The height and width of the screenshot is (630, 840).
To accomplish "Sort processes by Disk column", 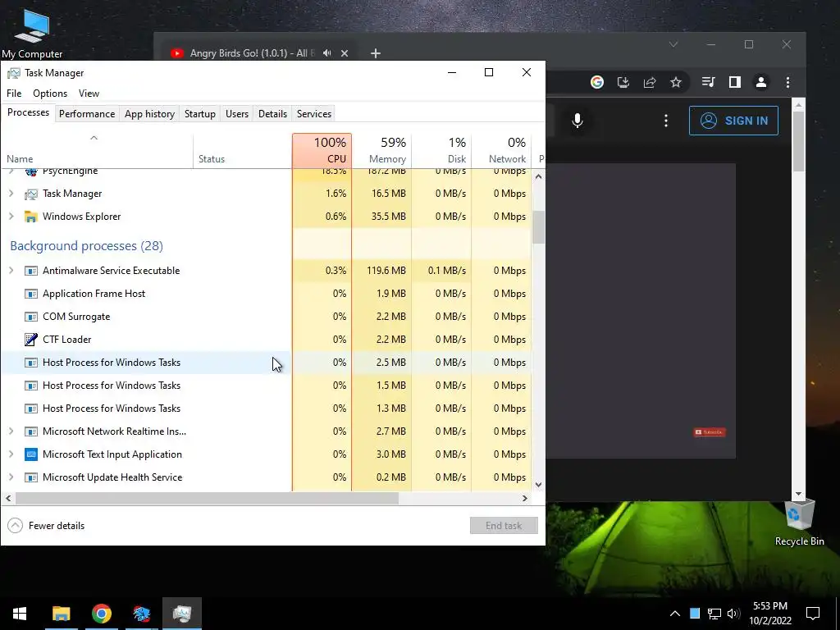I will [x=441, y=151].
